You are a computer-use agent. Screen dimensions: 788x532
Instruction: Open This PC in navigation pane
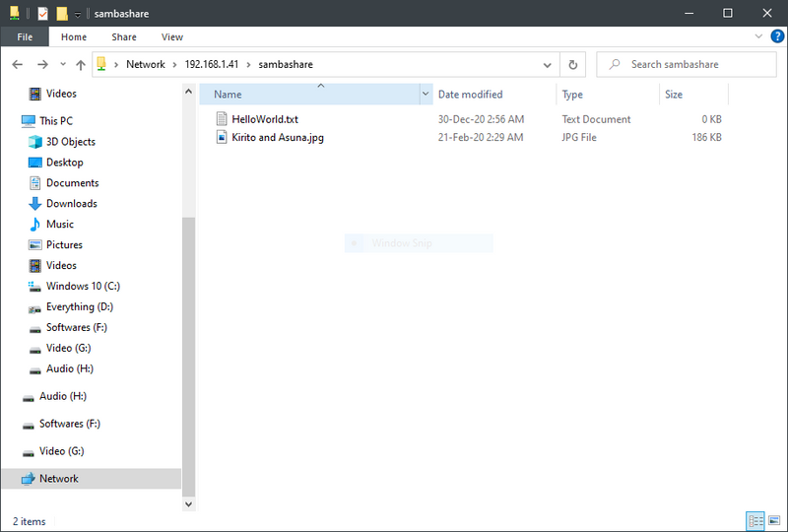[x=56, y=120]
